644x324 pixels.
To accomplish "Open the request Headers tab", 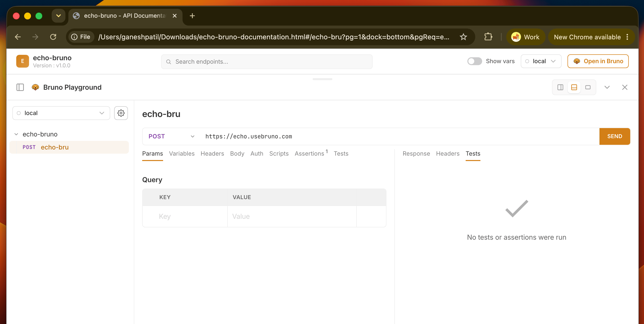I will tap(212, 154).
